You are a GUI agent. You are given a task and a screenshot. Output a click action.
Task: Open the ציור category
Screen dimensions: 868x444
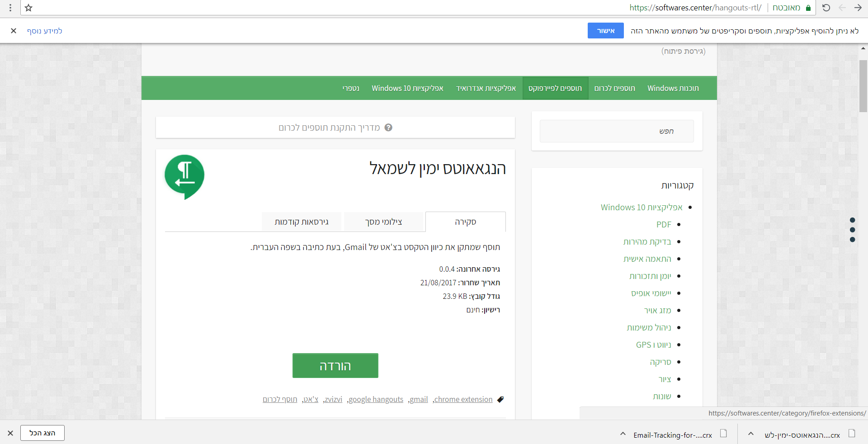pos(665,379)
